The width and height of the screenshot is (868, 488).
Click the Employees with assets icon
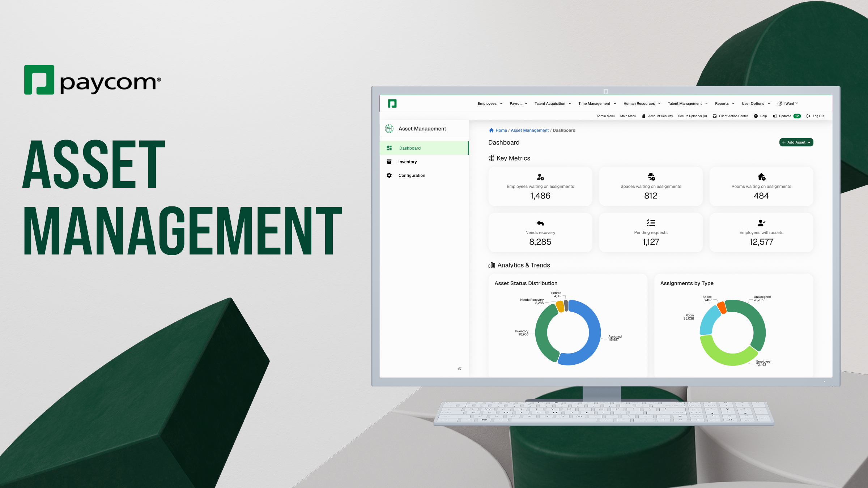(x=762, y=223)
